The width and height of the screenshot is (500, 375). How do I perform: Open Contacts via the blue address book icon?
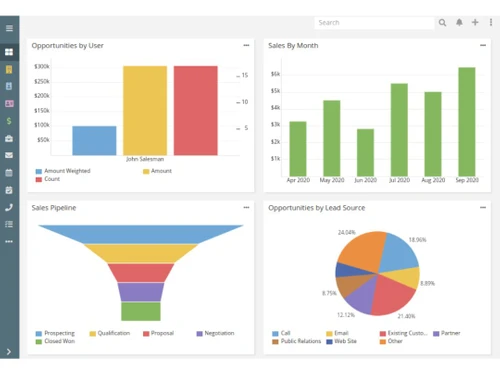(9, 86)
